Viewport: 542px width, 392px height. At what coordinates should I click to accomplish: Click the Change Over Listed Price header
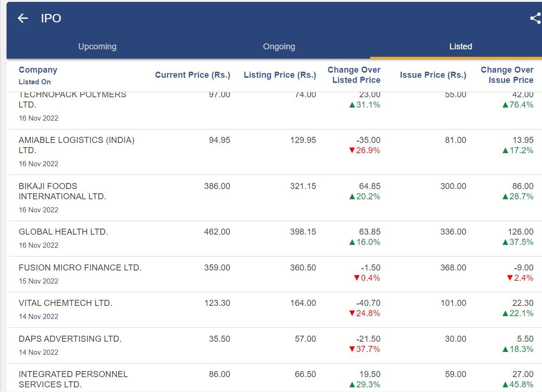pos(354,74)
